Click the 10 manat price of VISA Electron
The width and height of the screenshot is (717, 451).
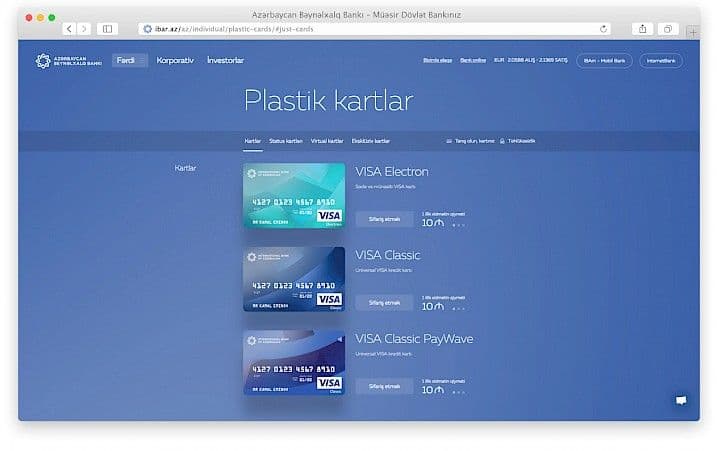[x=433, y=223]
